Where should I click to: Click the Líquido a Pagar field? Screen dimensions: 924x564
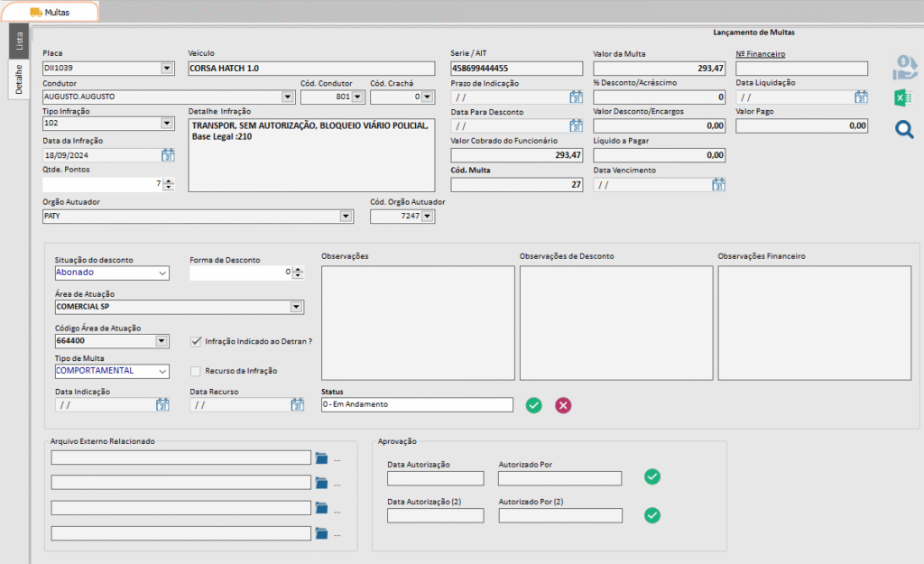point(659,155)
